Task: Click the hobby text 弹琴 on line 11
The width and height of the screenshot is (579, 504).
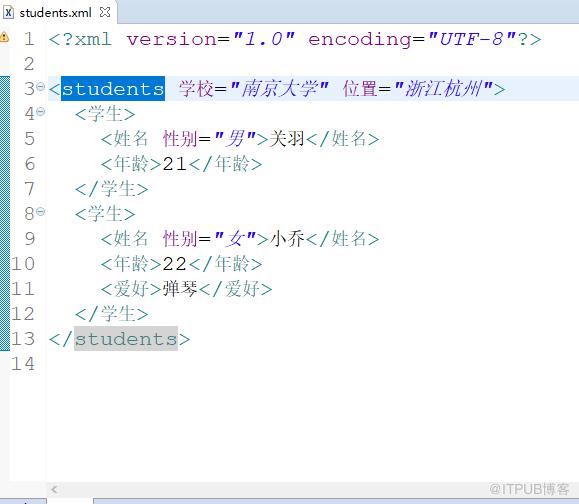Action: 180,288
